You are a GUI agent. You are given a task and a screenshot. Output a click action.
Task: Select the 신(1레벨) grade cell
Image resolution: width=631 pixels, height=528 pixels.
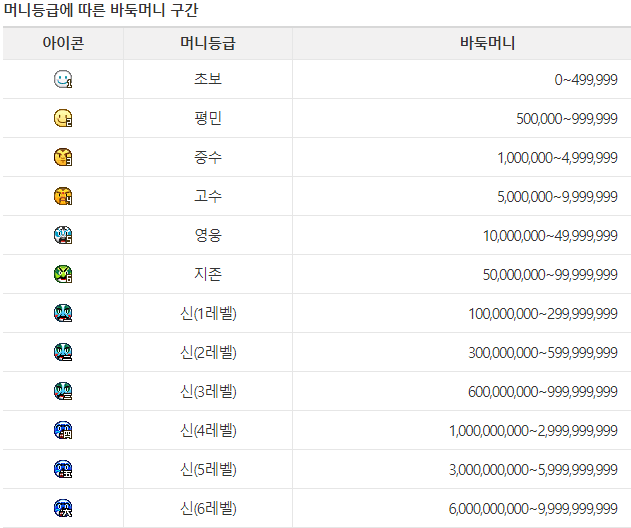pos(208,314)
